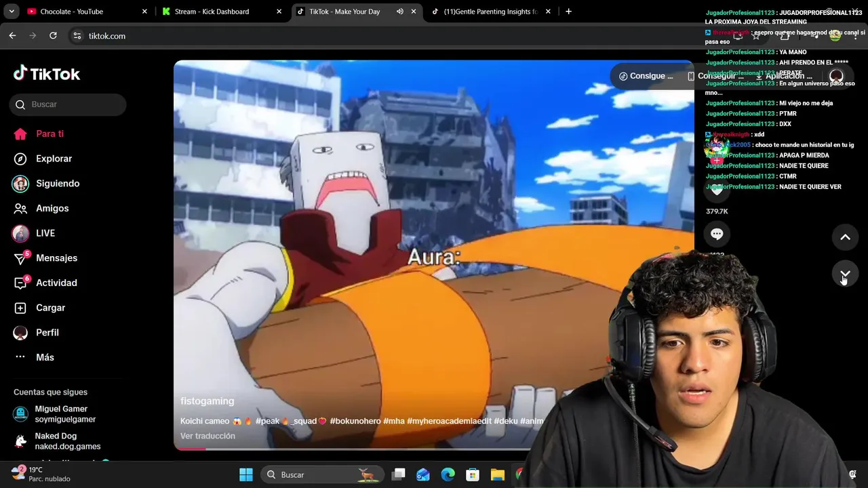Viewport: 868px width, 488px height.
Task: Expand the Más options
Action: coord(33,357)
